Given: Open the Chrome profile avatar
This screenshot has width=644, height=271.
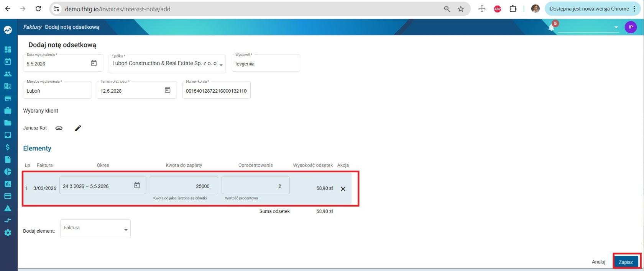Looking at the screenshot, I should tap(536, 9).
